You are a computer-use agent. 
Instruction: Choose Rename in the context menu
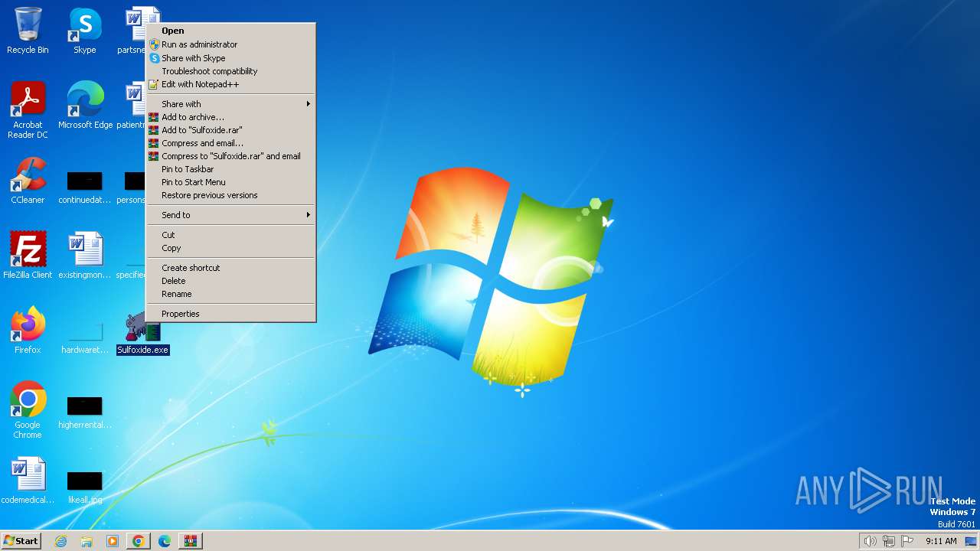pyautogui.click(x=230, y=294)
